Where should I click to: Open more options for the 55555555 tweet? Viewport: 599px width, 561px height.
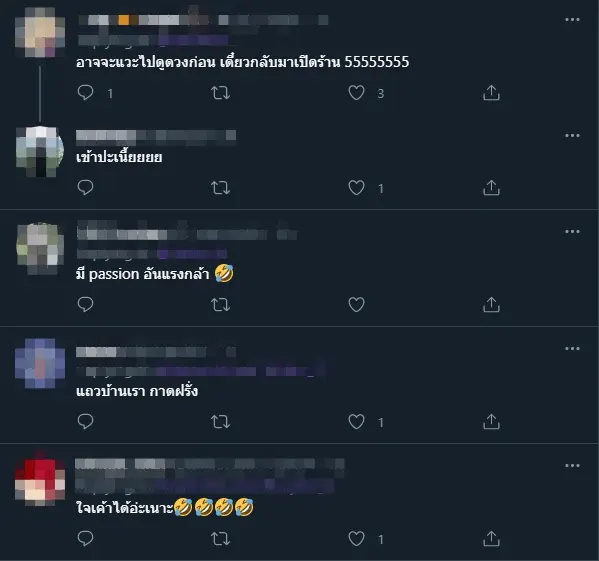click(572, 19)
